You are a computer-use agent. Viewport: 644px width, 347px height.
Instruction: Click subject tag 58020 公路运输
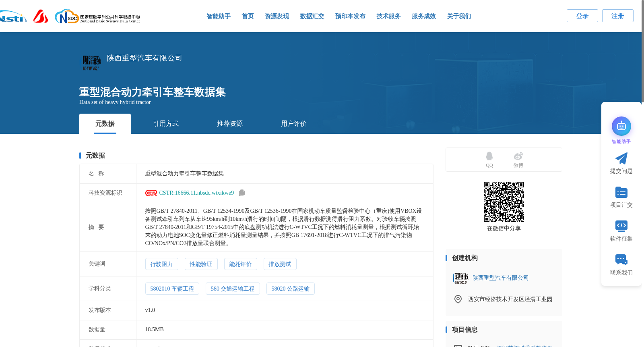[290, 289]
